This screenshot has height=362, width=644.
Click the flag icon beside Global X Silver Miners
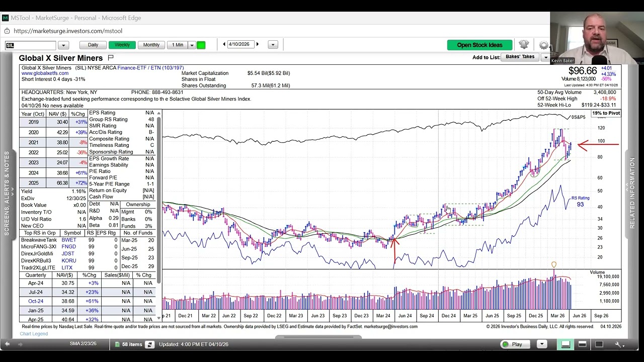[111, 58]
